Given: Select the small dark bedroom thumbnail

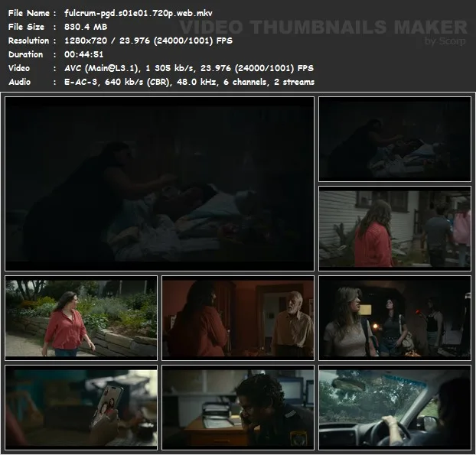Looking at the screenshot, I should (394, 139).
